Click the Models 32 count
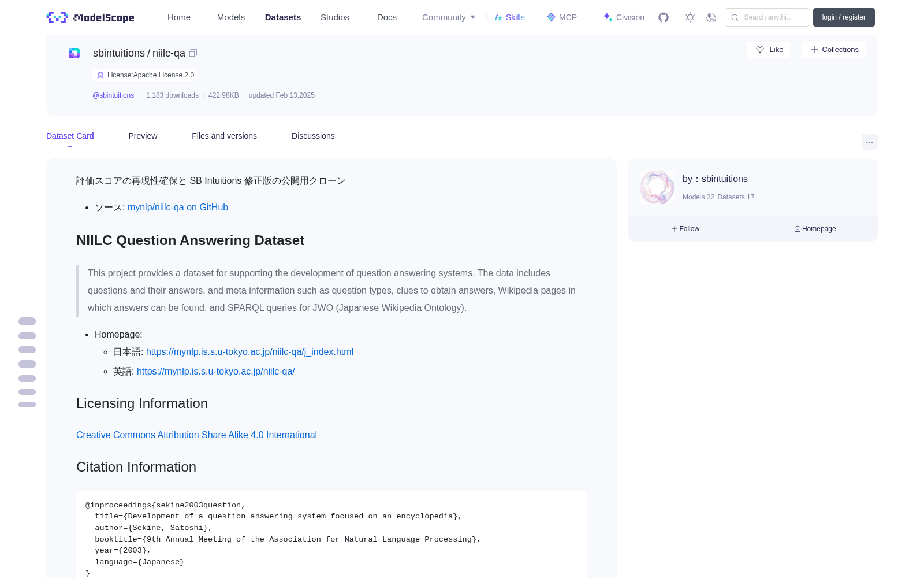The height and width of the screenshot is (578, 924). pyautogui.click(x=698, y=197)
